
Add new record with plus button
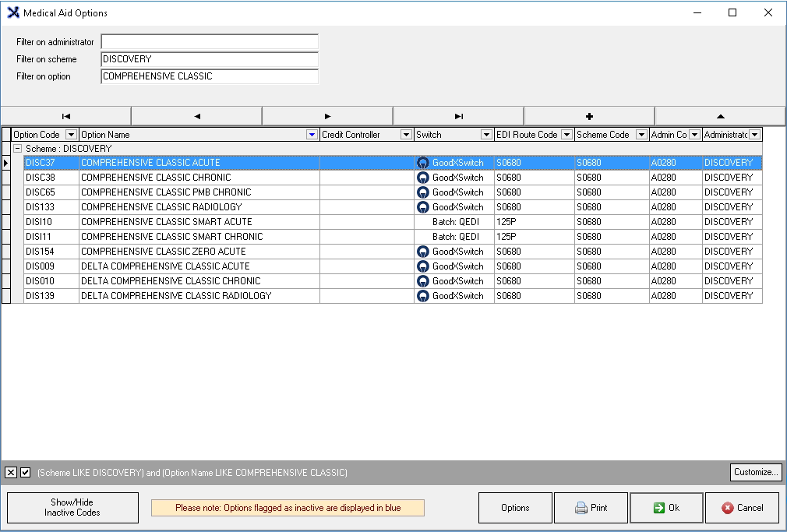coord(589,116)
